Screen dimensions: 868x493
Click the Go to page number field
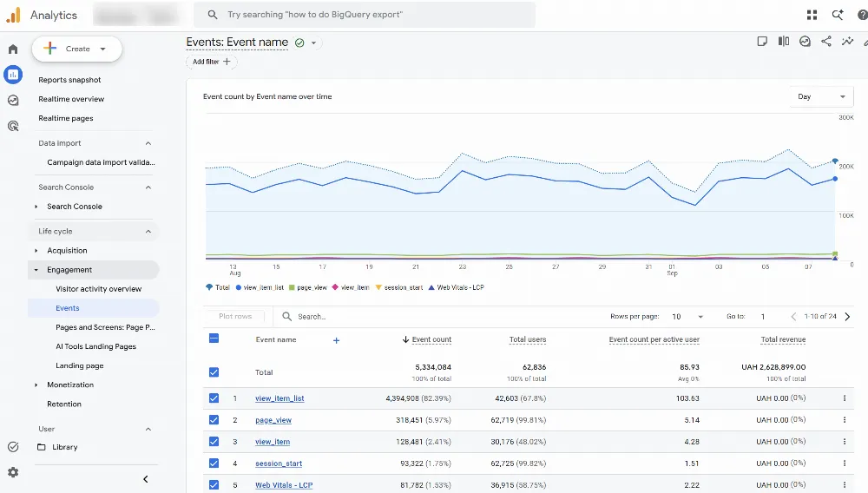pos(763,317)
